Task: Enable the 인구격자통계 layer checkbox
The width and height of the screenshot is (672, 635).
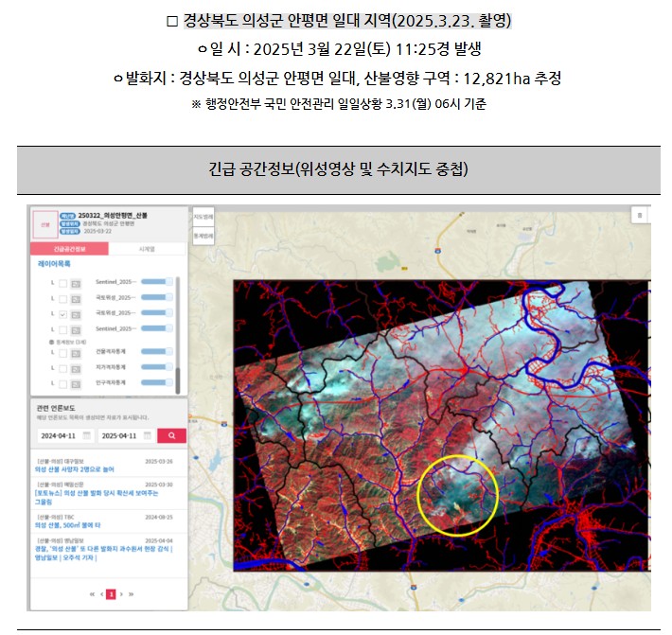Action: pyautogui.click(x=62, y=381)
